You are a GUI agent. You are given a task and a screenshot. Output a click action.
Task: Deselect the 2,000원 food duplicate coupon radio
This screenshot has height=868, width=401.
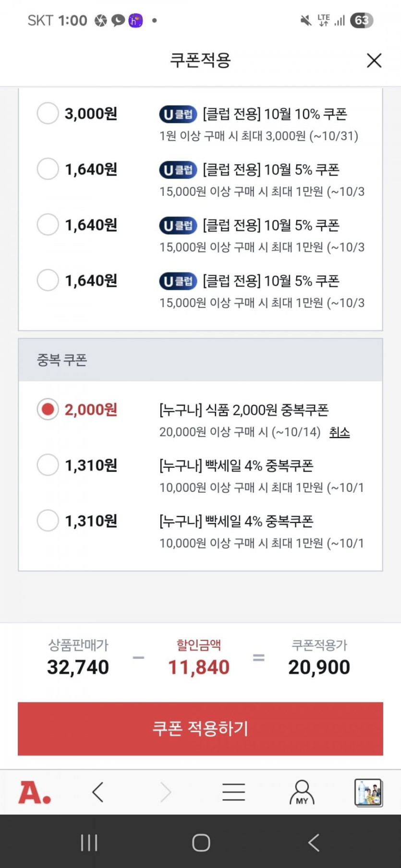click(48, 409)
